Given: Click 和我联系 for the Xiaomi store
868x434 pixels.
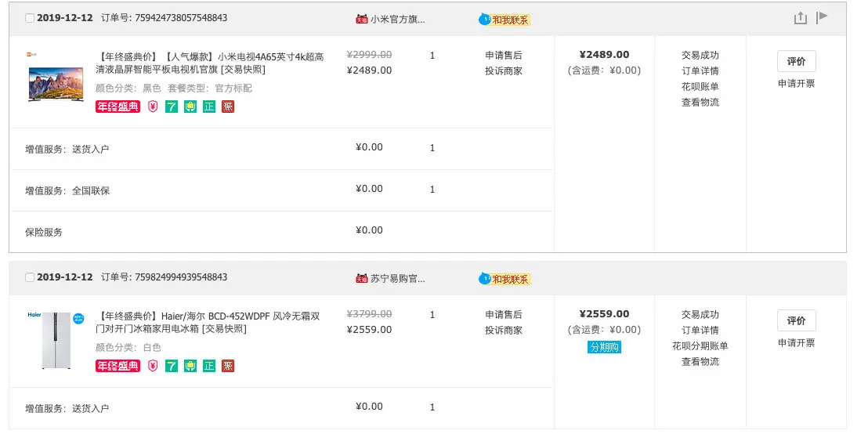Looking at the screenshot, I should coord(505,20).
